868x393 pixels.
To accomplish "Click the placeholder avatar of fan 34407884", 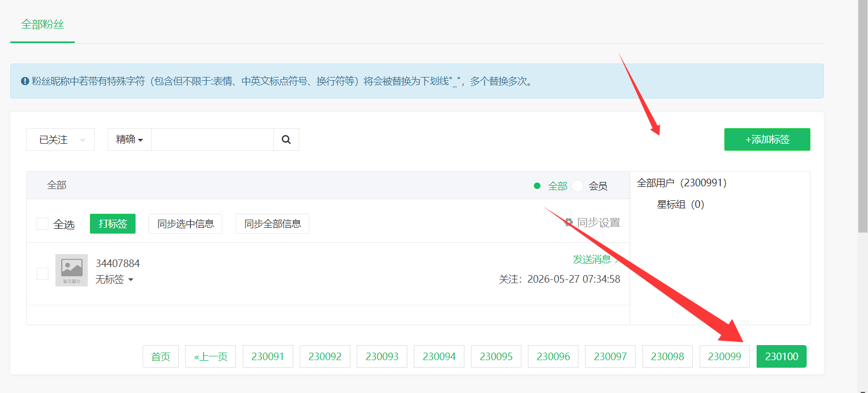I will [x=72, y=270].
